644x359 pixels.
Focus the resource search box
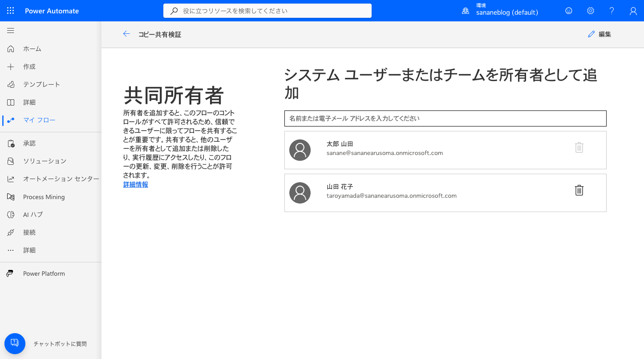pos(267,11)
